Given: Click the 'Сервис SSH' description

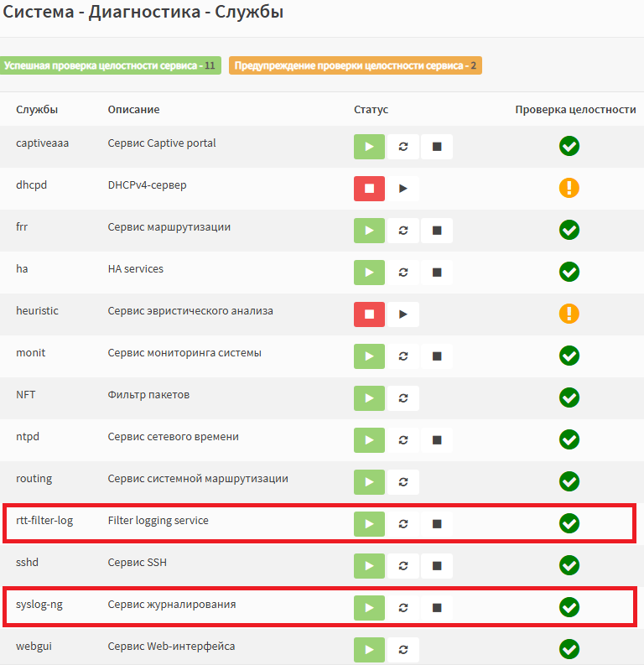Looking at the screenshot, I should [138, 563].
